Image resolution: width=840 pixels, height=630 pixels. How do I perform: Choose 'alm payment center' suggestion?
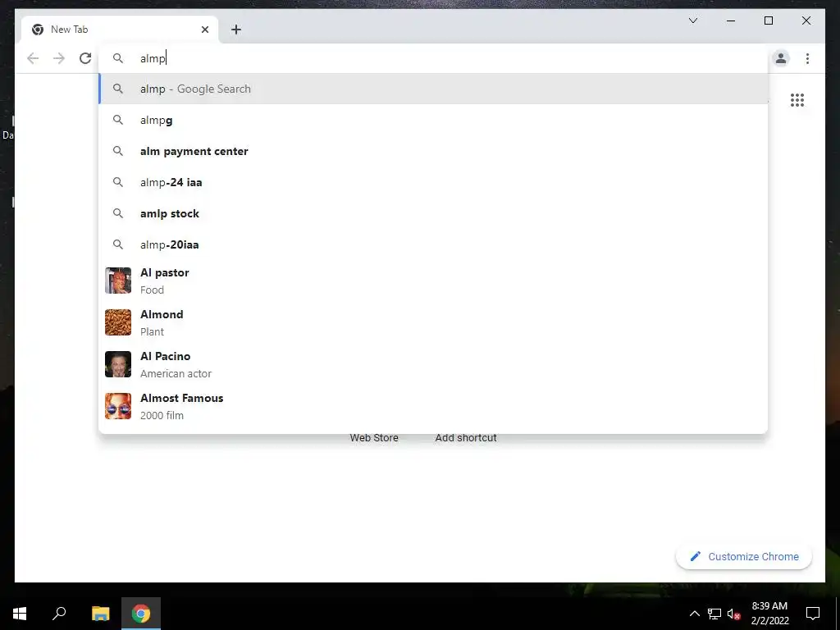[433, 151]
